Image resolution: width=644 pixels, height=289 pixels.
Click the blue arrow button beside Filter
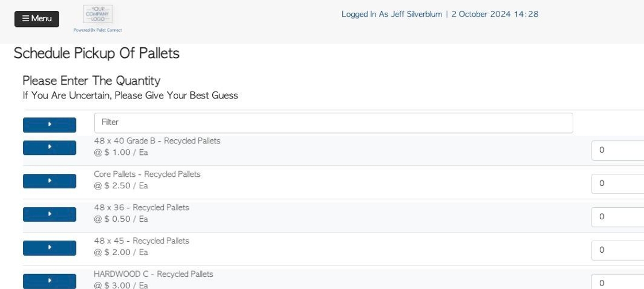pyautogui.click(x=49, y=125)
